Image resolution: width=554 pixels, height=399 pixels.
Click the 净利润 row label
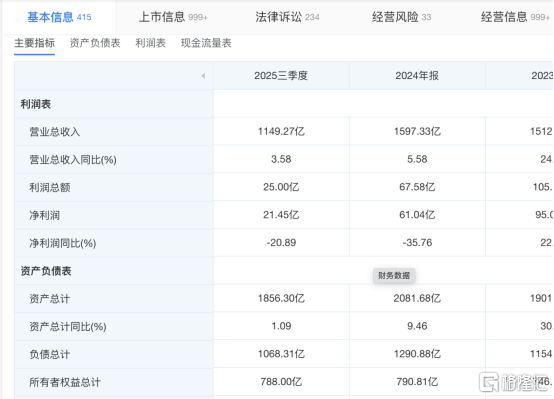pos(45,215)
